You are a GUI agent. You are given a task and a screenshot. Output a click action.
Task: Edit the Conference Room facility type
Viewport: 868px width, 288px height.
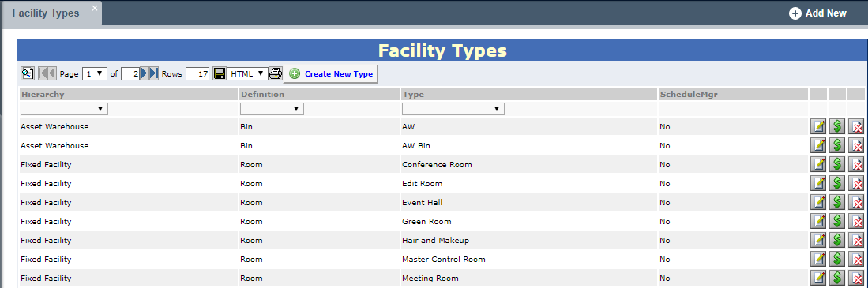[817, 164]
